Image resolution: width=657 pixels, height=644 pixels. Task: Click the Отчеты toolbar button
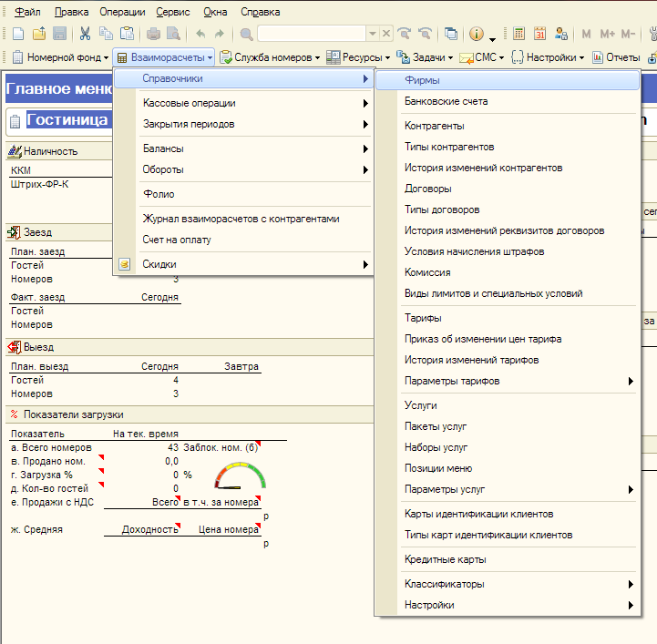click(x=616, y=57)
